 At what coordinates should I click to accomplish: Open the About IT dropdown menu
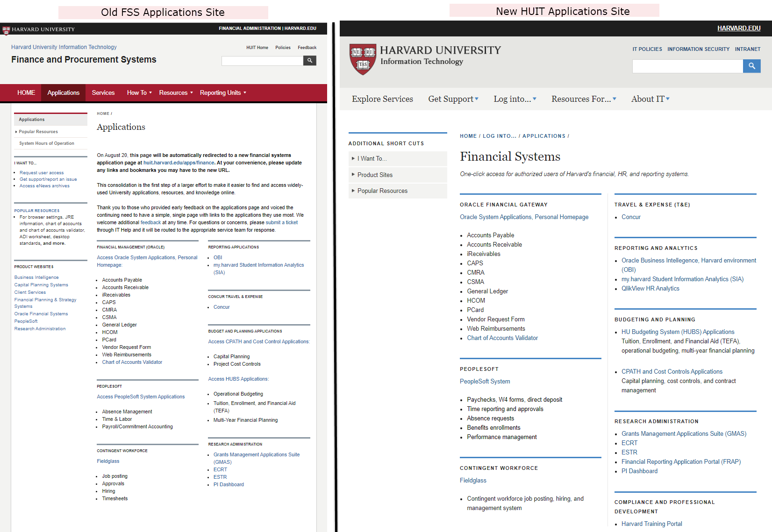click(650, 99)
